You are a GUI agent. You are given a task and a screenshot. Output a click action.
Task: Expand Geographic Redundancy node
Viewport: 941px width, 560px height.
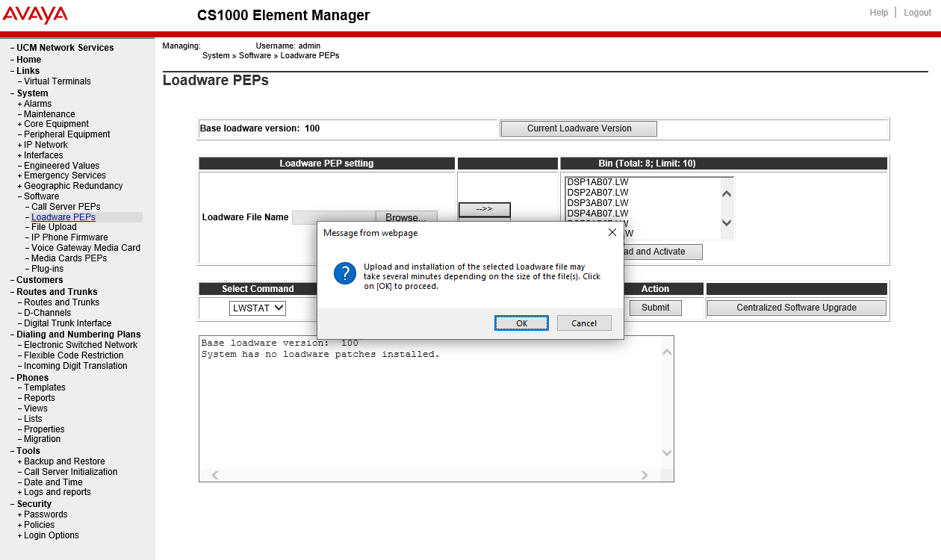point(20,187)
